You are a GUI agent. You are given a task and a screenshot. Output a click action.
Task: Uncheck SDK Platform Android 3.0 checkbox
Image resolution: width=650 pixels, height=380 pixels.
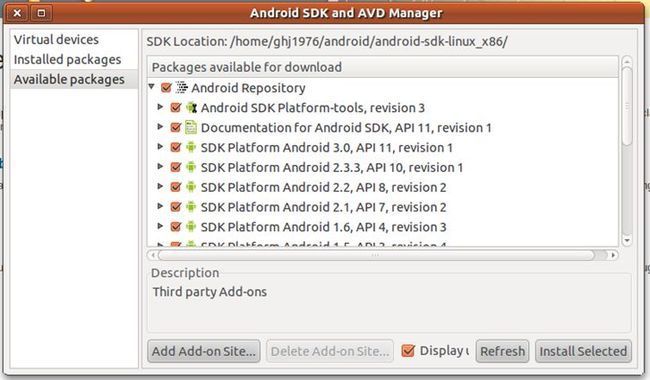coord(176,147)
